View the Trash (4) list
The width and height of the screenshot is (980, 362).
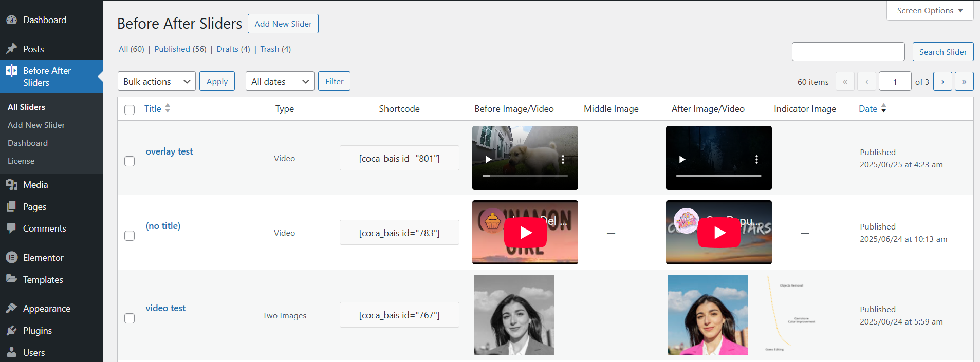click(275, 49)
